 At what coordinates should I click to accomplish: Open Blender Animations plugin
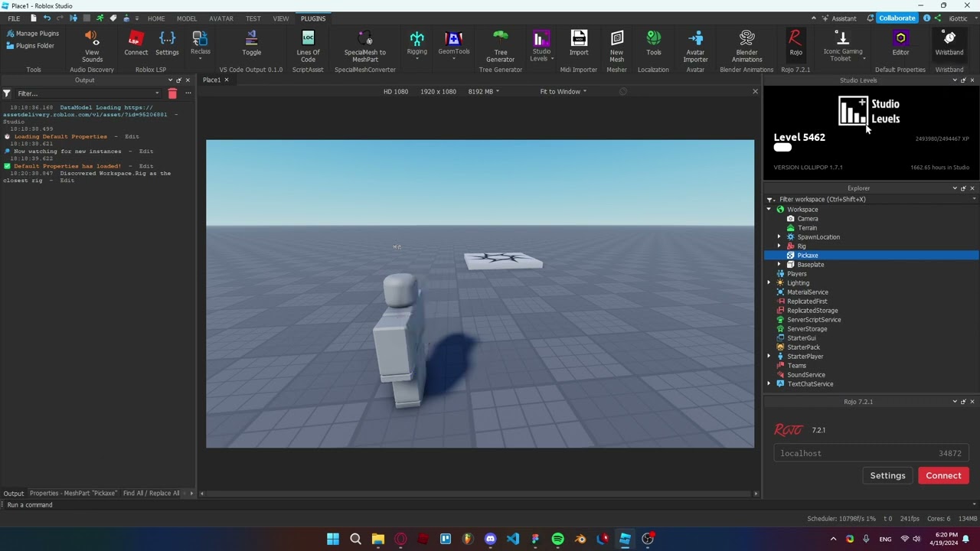point(746,46)
